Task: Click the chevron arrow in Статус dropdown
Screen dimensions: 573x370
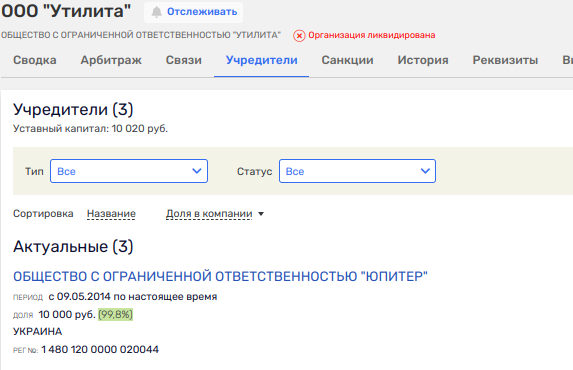Action: coord(425,171)
